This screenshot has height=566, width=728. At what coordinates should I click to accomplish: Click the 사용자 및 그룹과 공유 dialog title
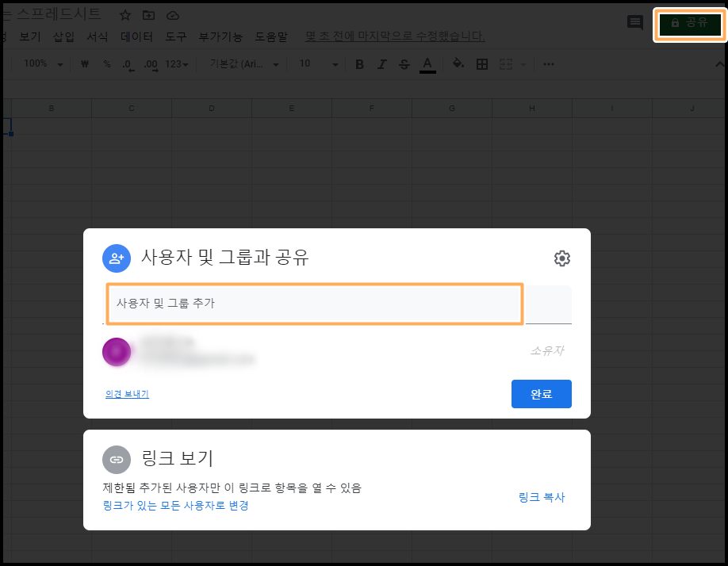(x=225, y=257)
